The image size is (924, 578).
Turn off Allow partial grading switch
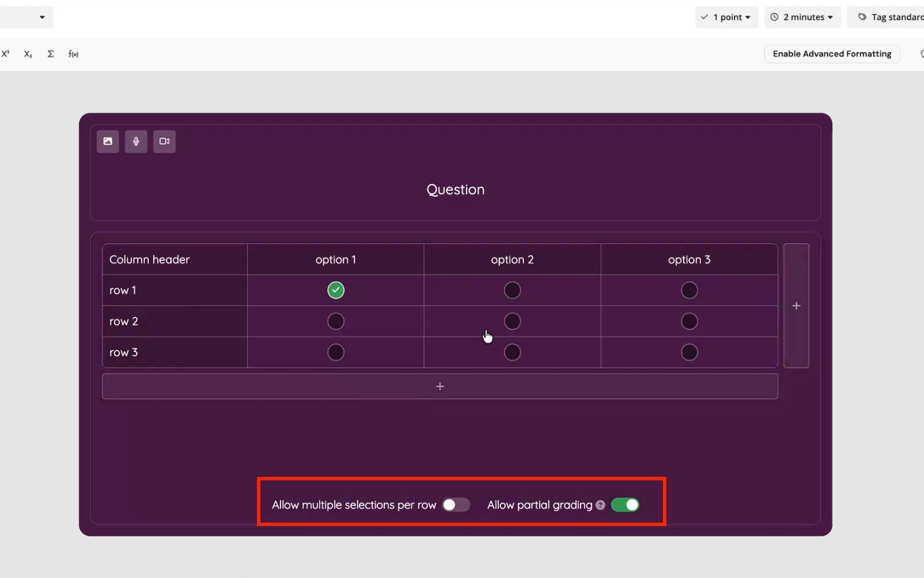pyautogui.click(x=625, y=505)
